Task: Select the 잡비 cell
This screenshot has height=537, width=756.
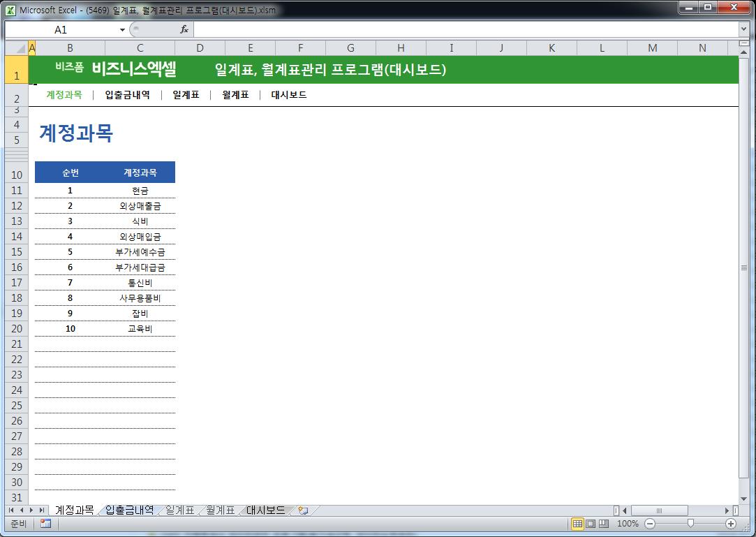Action: [x=140, y=314]
